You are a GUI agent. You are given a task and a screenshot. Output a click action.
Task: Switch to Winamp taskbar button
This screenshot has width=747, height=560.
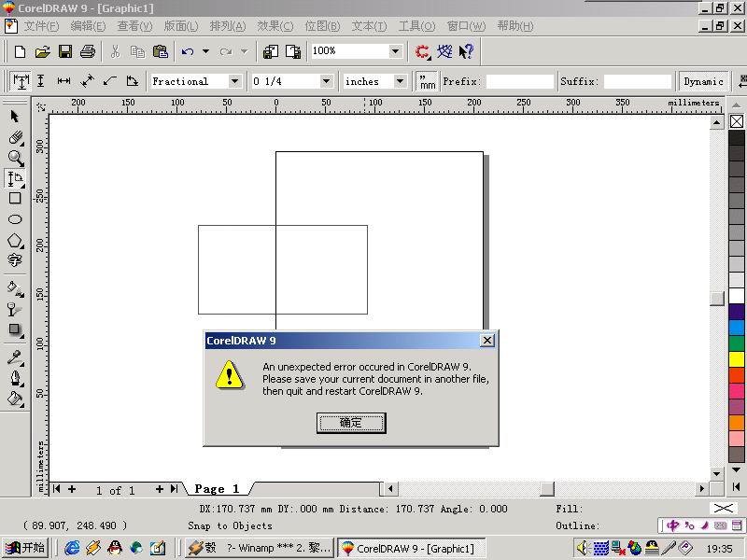pos(261,548)
